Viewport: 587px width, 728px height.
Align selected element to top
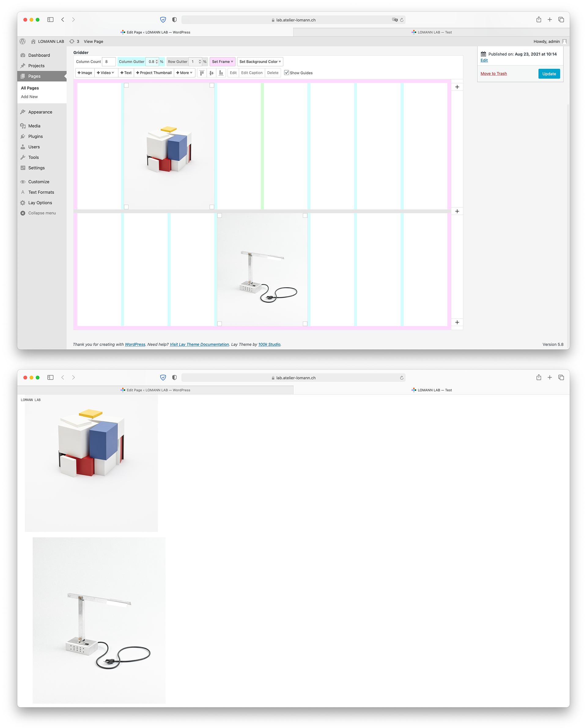point(202,73)
